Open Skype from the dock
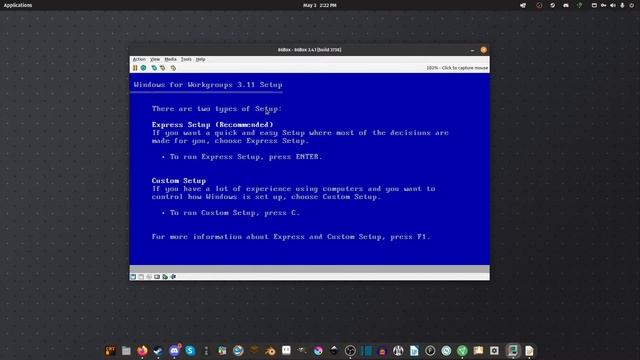 190,351
